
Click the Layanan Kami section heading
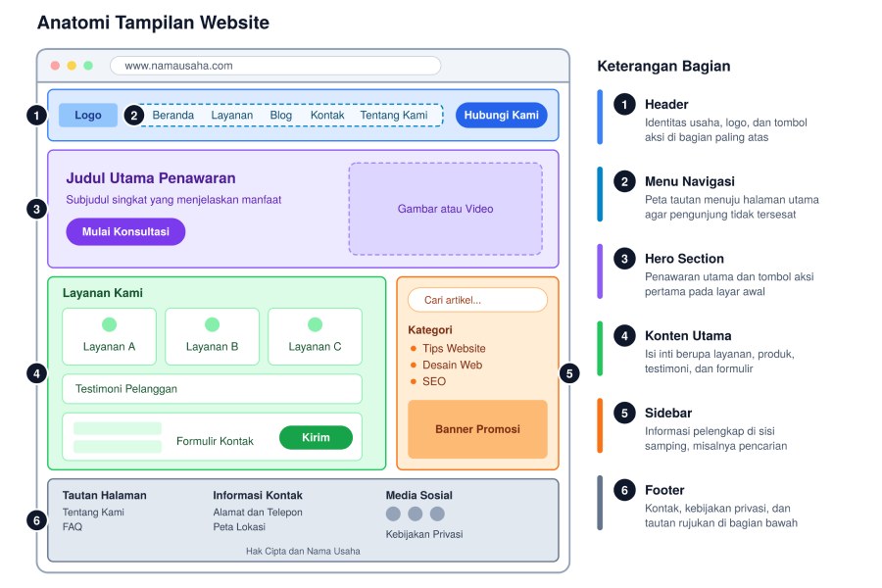coord(102,293)
